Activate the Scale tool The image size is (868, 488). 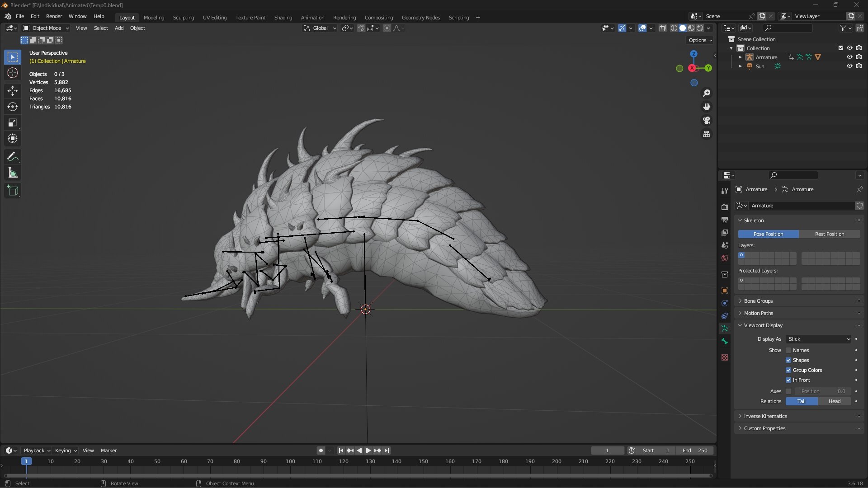(x=13, y=123)
